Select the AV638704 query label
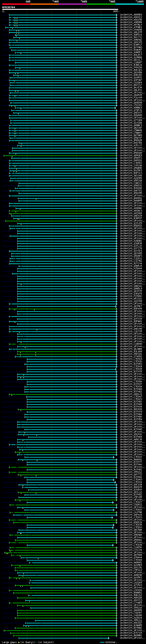The image size is (146, 644). (8, 8)
